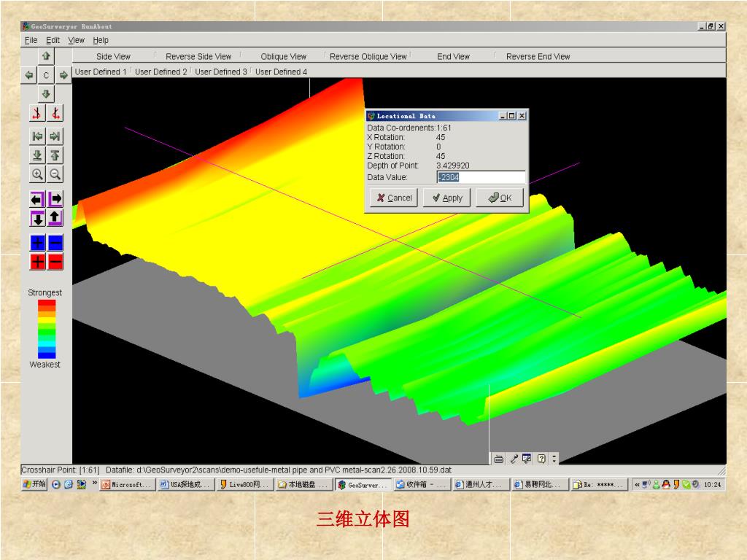Click the up arrow rotation button

(46, 56)
